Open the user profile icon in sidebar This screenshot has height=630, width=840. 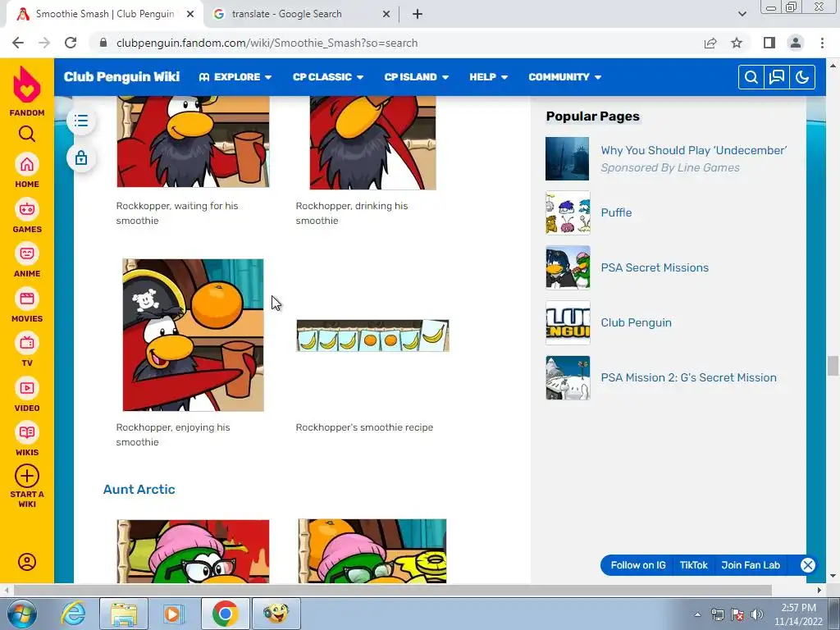(27, 561)
